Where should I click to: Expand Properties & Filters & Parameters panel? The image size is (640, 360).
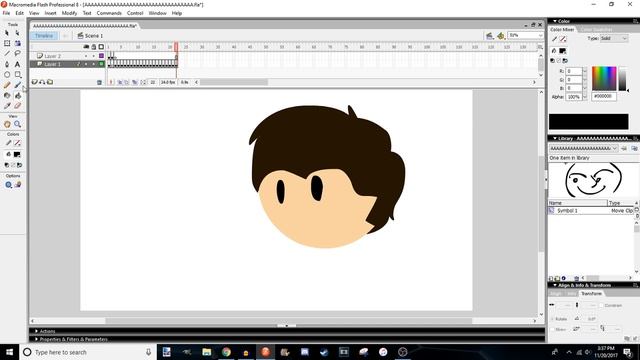[x=36, y=339]
